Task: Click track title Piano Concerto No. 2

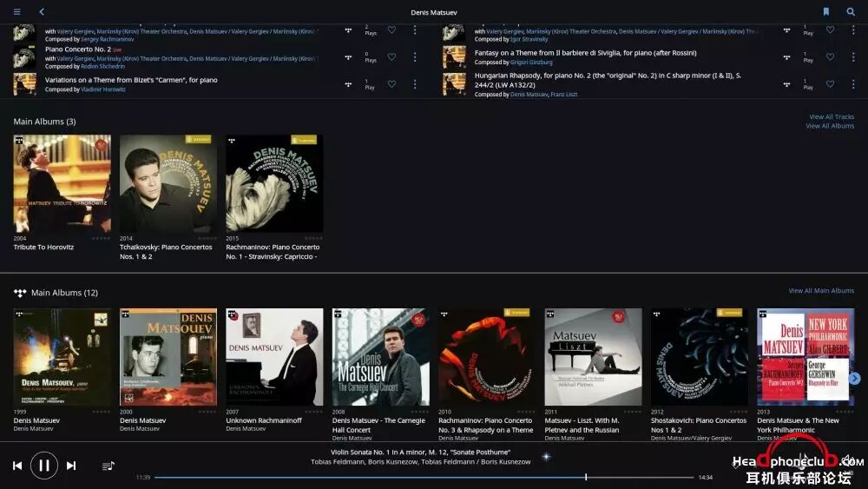Action: point(78,50)
